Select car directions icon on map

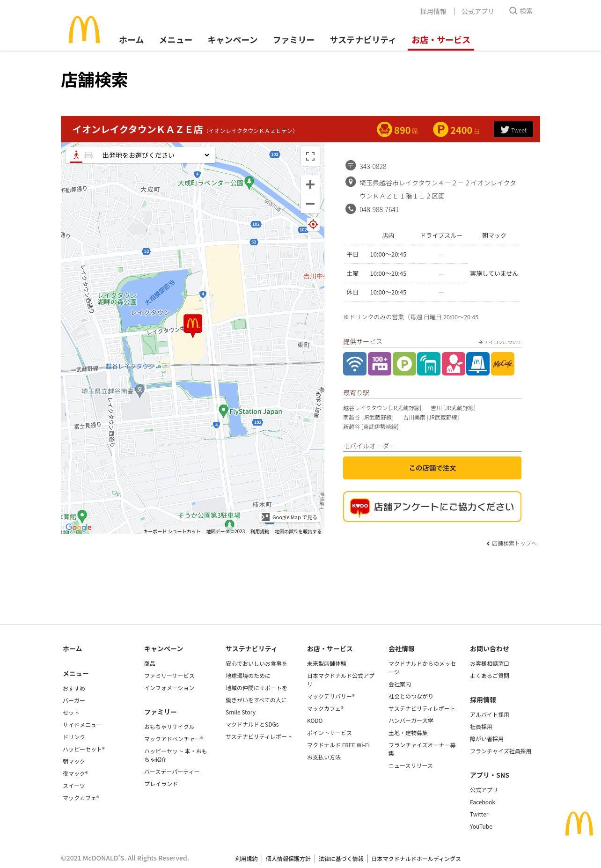coord(88,155)
